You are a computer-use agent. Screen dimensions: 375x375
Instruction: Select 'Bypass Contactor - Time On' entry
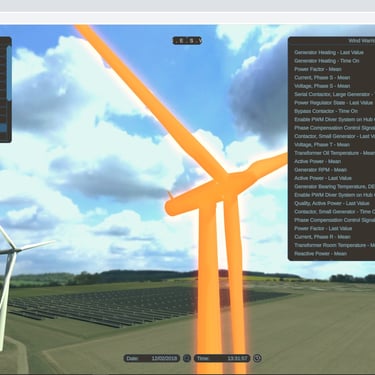click(326, 111)
